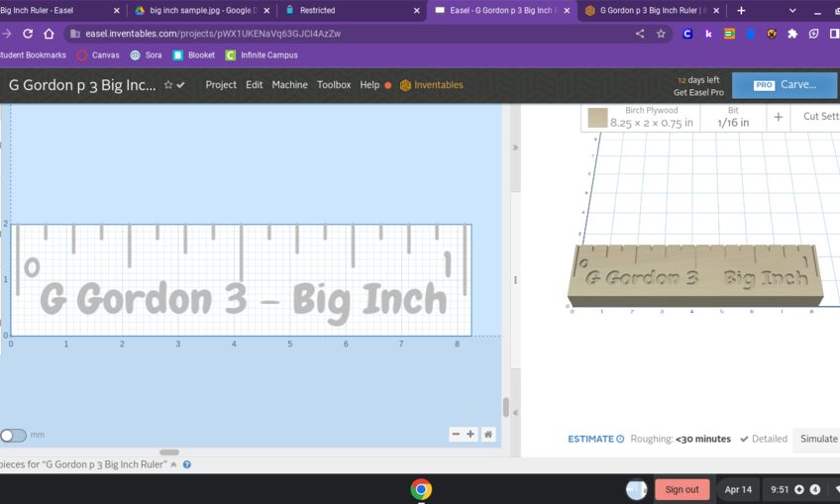Click the Simulate button
The height and width of the screenshot is (504, 840).
point(818,439)
